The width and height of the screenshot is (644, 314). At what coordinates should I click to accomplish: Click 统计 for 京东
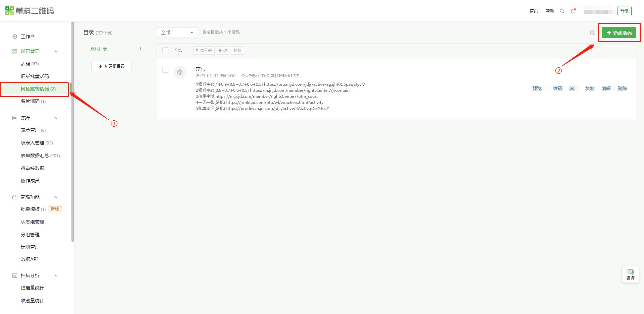574,88
